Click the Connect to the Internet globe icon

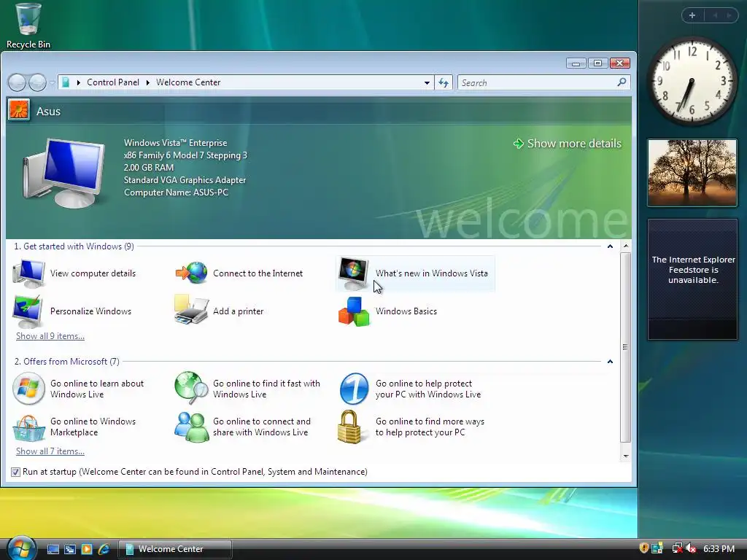click(192, 273)
